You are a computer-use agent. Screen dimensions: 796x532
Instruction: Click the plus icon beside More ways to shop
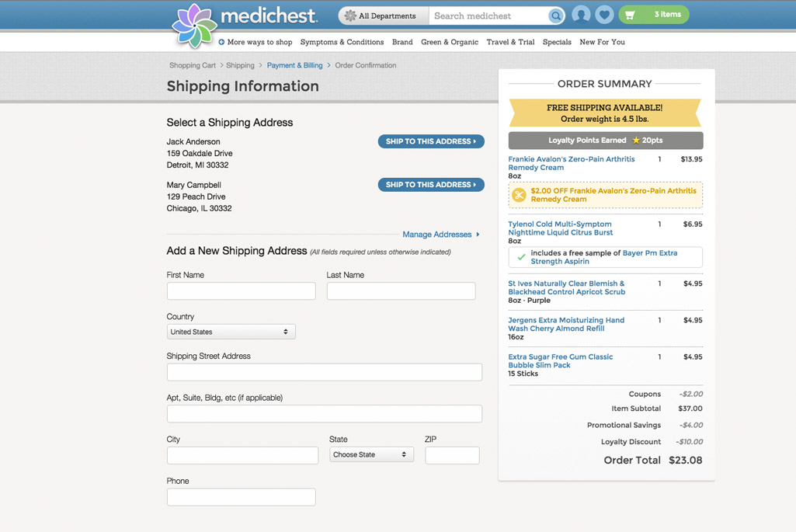221,42
